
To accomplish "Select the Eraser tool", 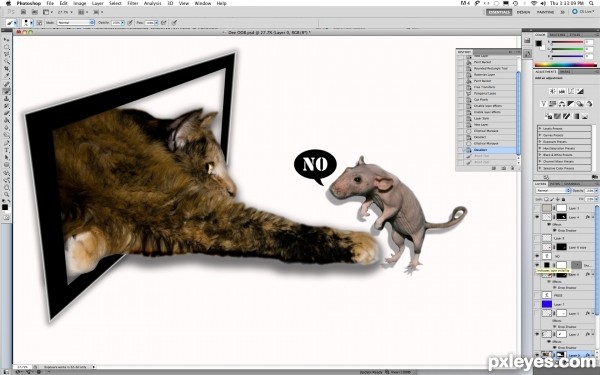I will 7,114.
